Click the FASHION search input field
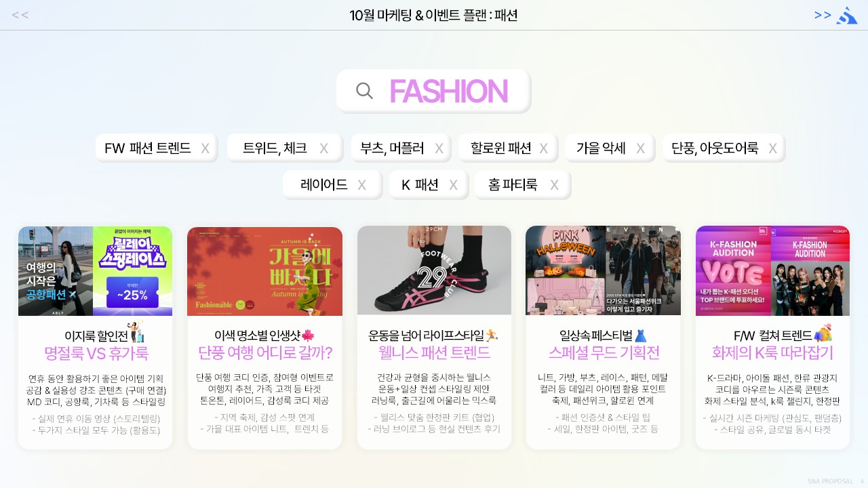Viewport: 868px width, 488px height. pyautogui.click(x=433, y=91)
